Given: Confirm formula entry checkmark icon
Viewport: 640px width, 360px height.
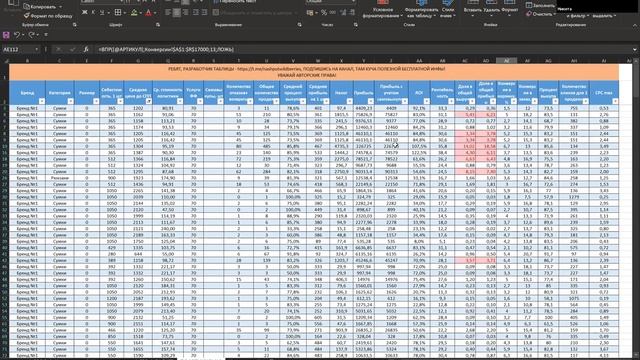Looking at the screenshot, I should (72, 49).
